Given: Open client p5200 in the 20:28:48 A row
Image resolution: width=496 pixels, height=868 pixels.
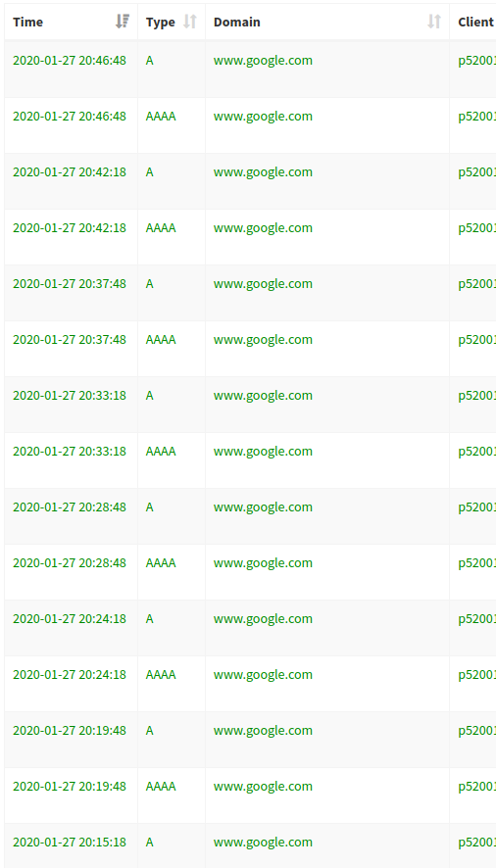Looking at the screenshot, I should (x=476, y=507).
